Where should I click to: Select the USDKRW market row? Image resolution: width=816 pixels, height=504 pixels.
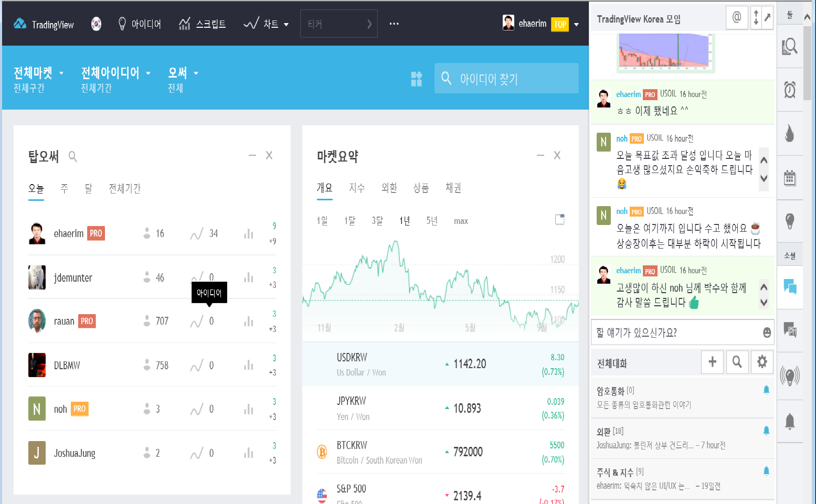pyautogui.click(x=440, y=364)
